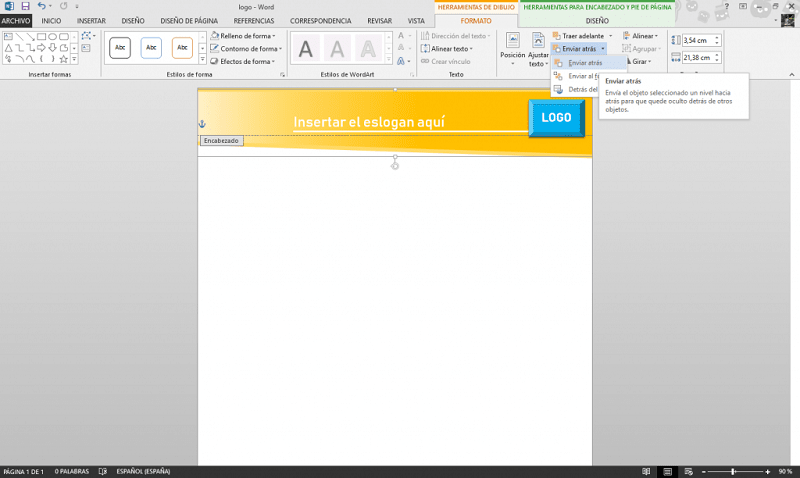The height and width of the screenshot is (478, 800).
Task: Open the Alinear dropdown
Action: (640, 36)
